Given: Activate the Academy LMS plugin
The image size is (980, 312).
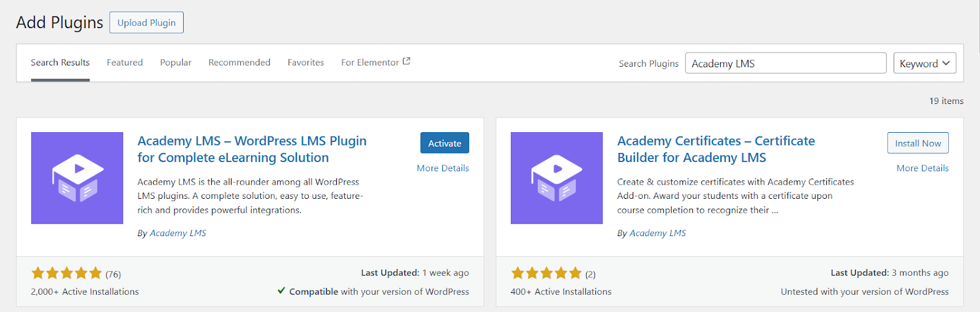Looking at the screenshot, I should [x=445, y=143].
